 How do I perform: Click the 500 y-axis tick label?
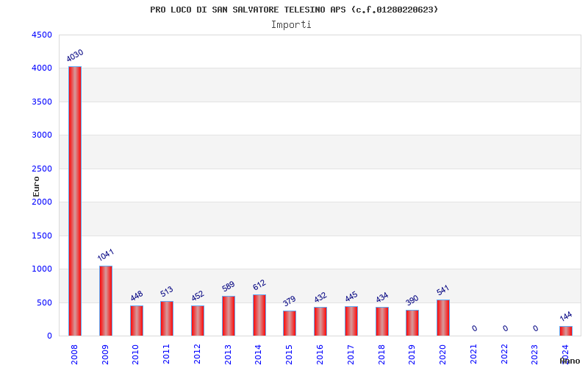(x=44, y=302)
